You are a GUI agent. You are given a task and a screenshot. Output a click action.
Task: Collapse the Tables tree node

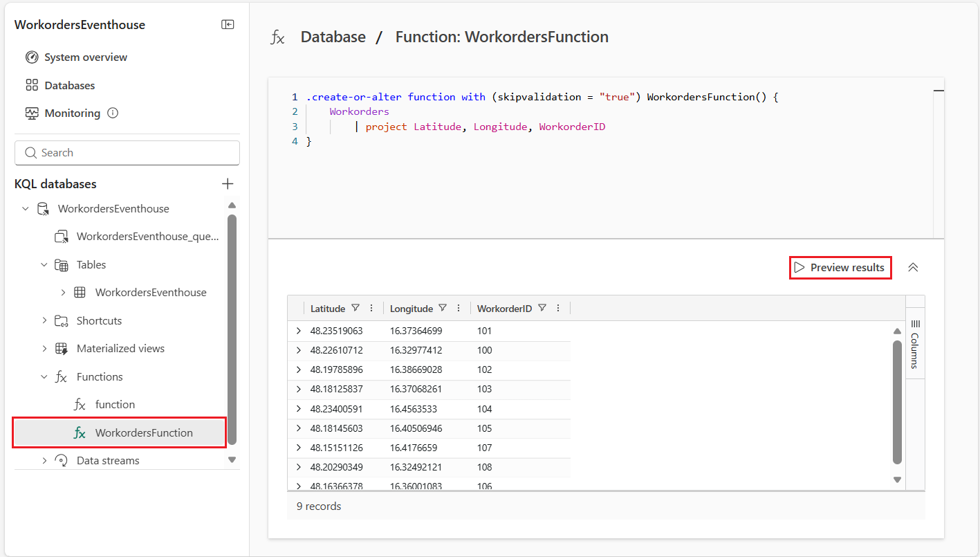(x=44, y=264)
